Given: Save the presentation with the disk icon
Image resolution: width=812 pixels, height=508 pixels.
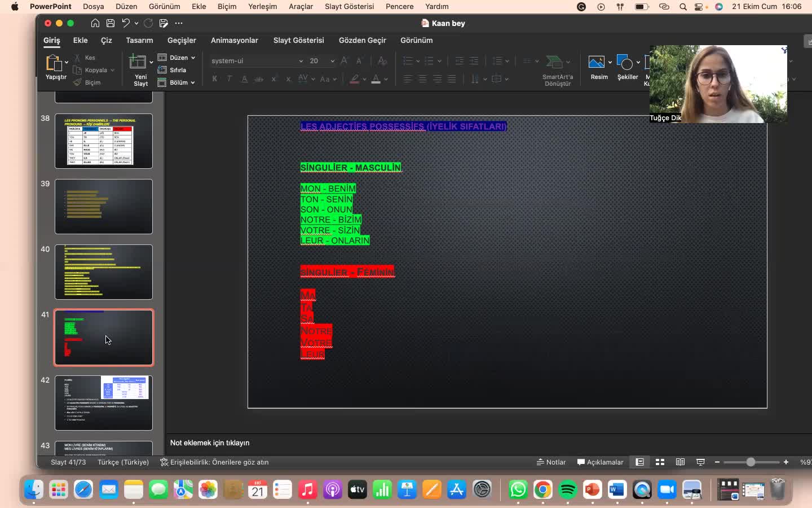Looking at the screenshot, I should click(x=111, y=23).
